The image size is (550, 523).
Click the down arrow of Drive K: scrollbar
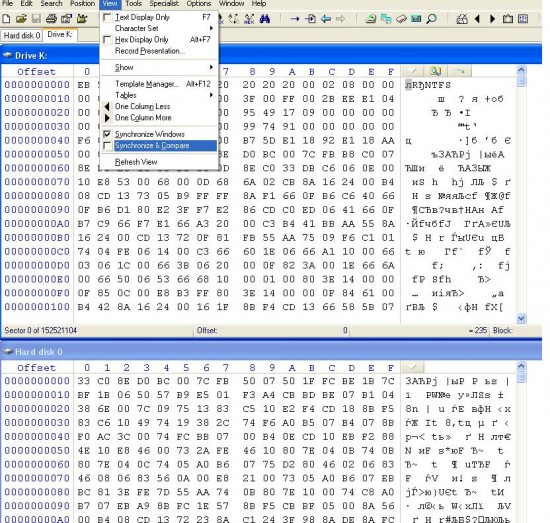click(x=522, y=318)
